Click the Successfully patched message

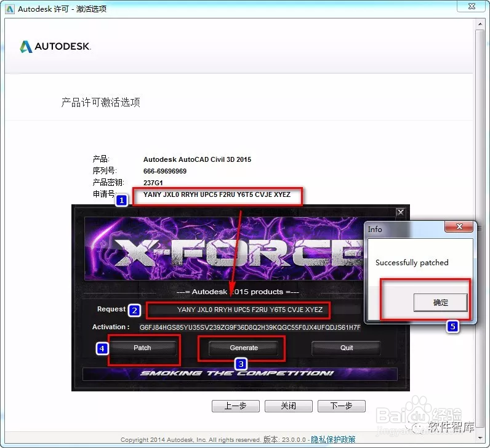tap(412, 263)
